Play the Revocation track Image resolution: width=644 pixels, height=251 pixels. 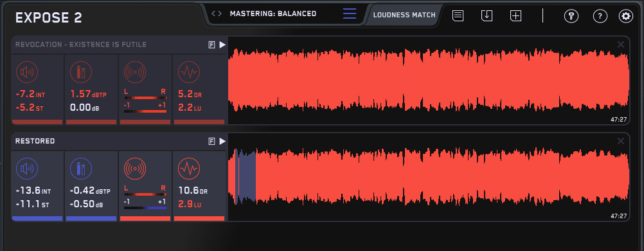(222, 45)
